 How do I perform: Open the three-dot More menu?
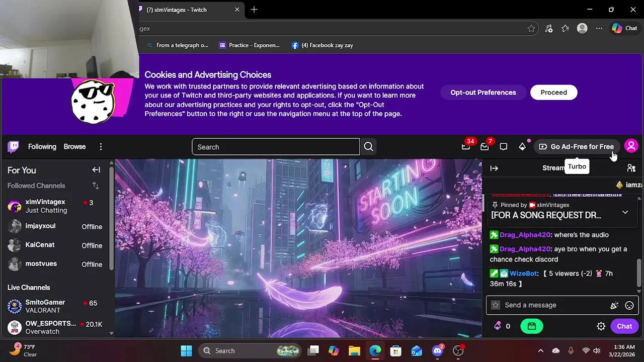[101, 147]
